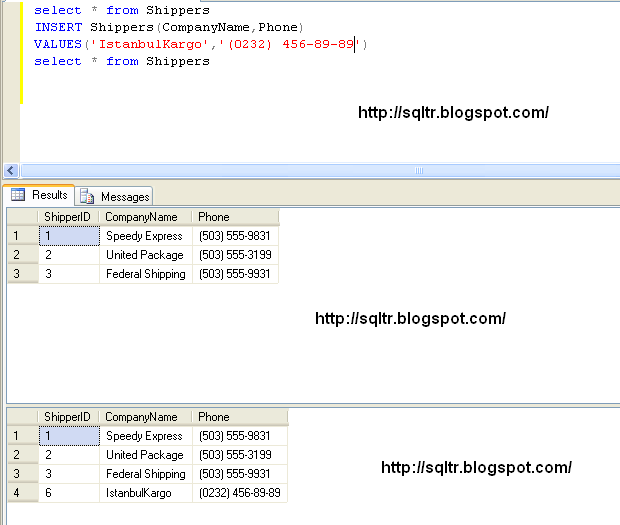This screenshot has height=525, width=620.
Task: Click (503) 555-9931 in second result grid
Action: (x=240, y=474)
